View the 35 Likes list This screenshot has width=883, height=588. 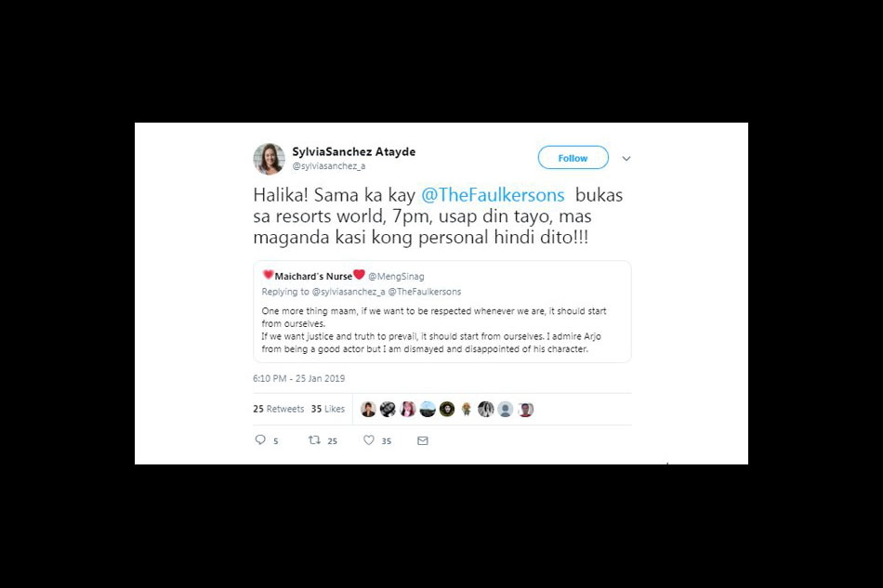328,409
